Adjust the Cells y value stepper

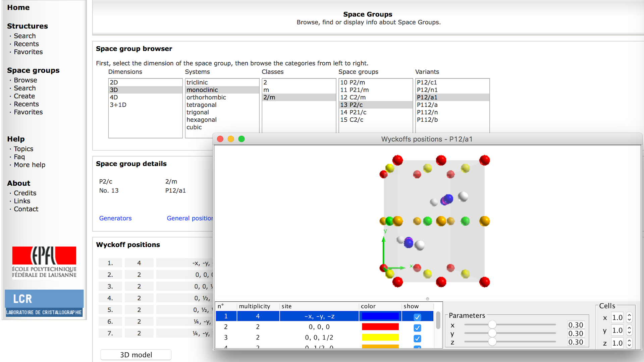[x=629, y=330]
